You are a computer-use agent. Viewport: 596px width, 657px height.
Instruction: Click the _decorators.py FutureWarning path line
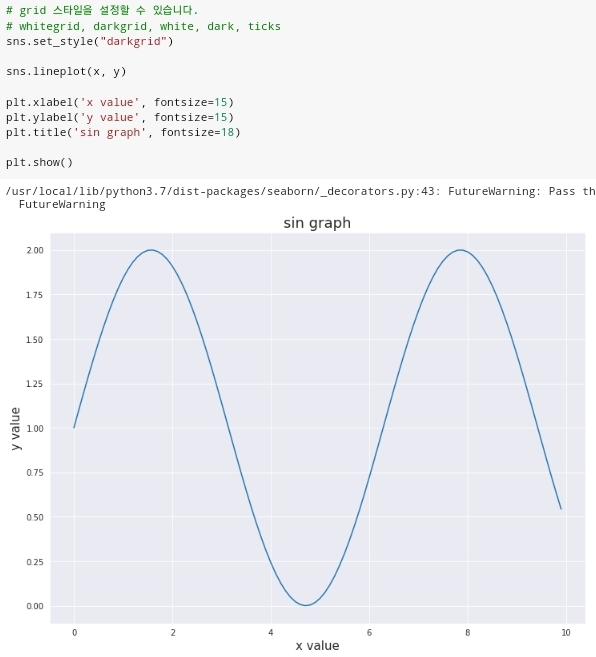[x=301, y=191]
